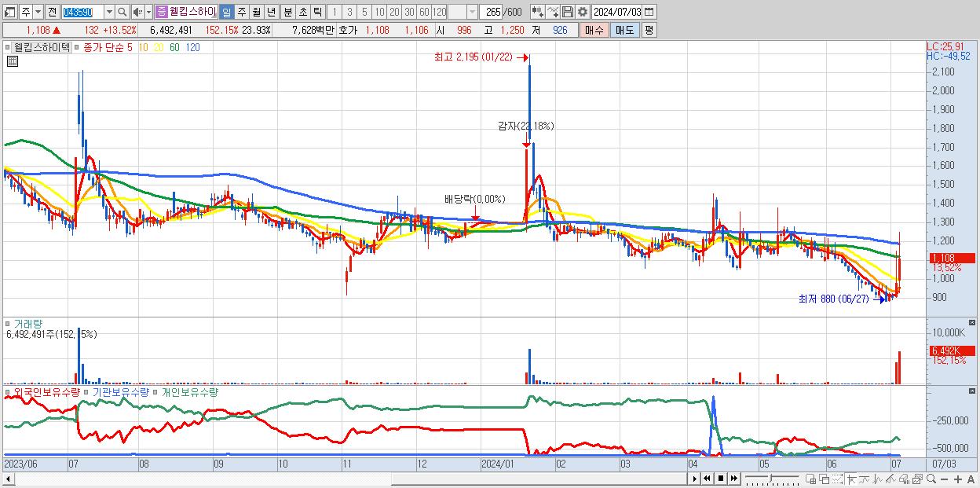Click the add candle indicator icon
The width and height of the screenshot is (980, 488).
538,12
